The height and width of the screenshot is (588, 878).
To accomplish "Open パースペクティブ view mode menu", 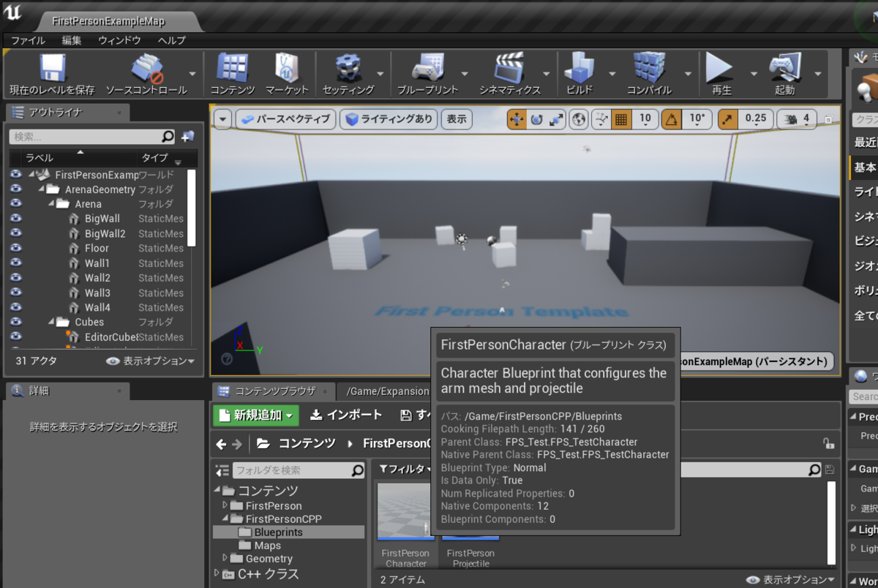I will click(x=286, y=119).
